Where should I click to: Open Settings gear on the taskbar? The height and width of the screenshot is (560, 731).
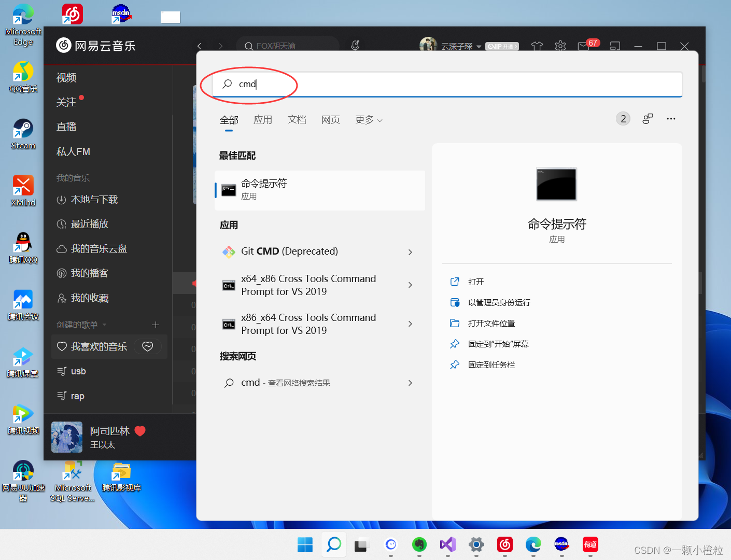[x=476, y=544]
